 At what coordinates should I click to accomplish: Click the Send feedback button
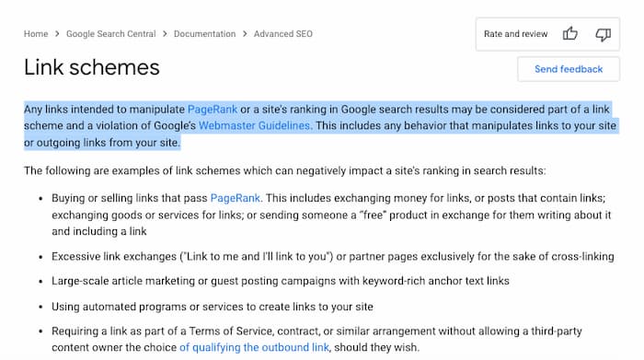[569, 69]
